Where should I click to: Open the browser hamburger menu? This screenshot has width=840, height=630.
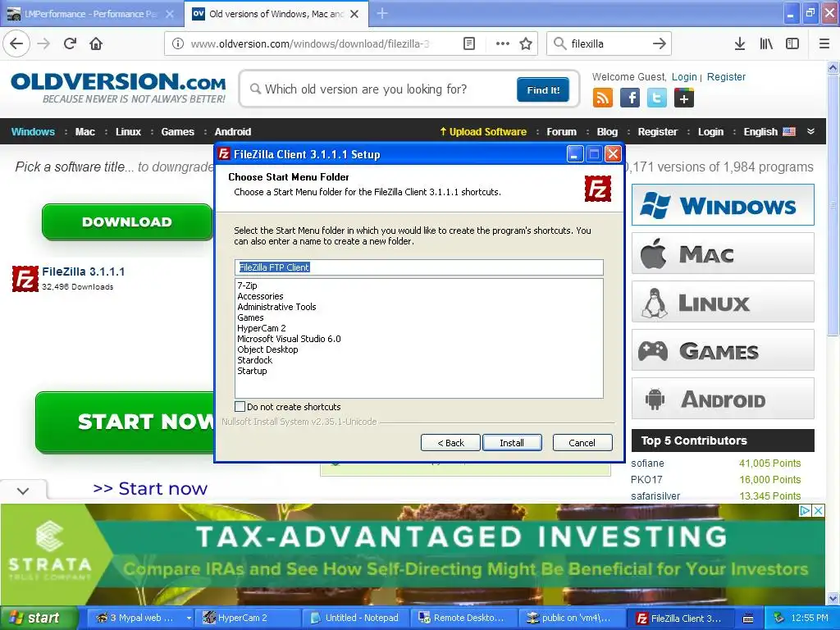(x=824, y=43)
